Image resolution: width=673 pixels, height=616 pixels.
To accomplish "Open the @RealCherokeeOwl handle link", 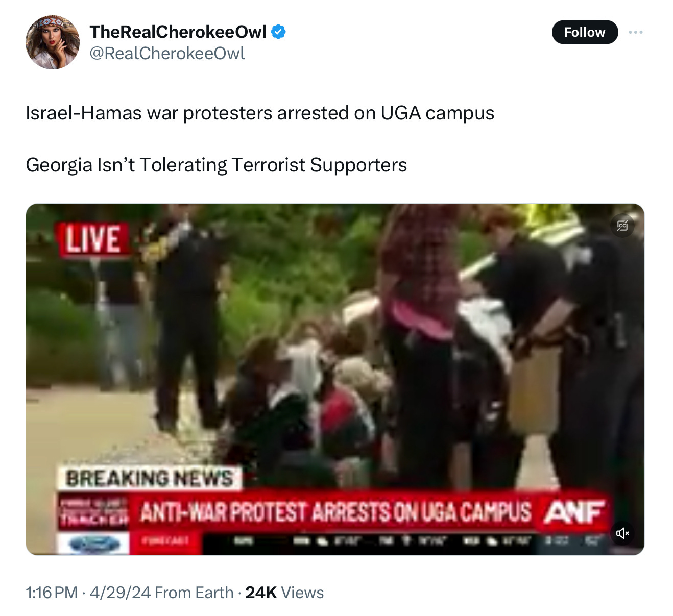I will (x=167, y=53).
